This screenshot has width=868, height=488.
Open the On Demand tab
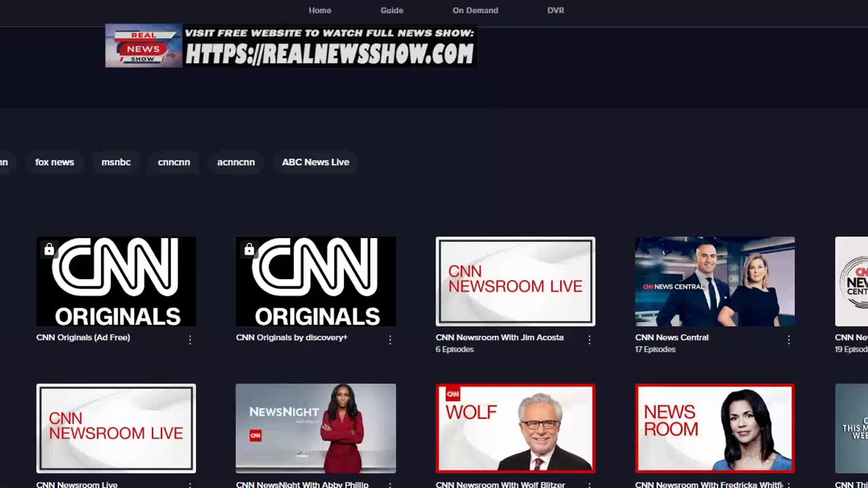tap(475, 10)
